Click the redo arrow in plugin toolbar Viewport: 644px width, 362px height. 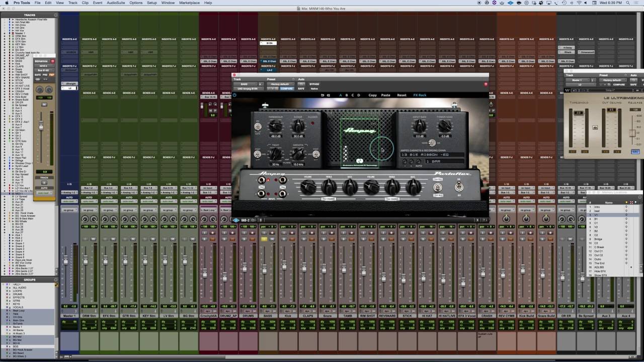[329, 95]
